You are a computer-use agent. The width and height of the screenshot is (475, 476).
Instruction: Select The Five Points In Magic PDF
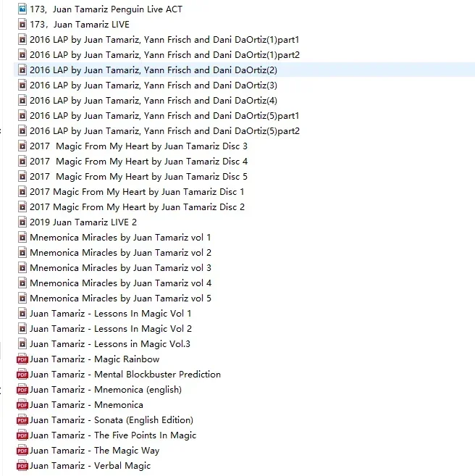pyautogui.click(x=113, y=435)
